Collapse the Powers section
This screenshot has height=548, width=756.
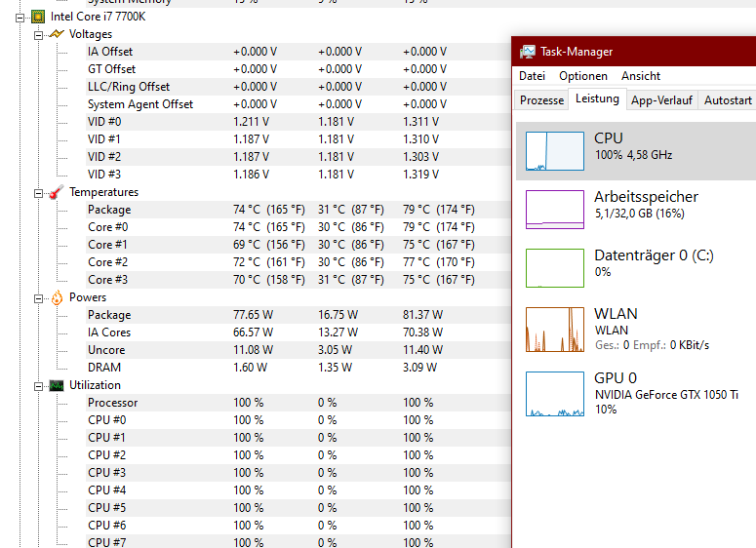pyautogui.click(x=38, y=298)
